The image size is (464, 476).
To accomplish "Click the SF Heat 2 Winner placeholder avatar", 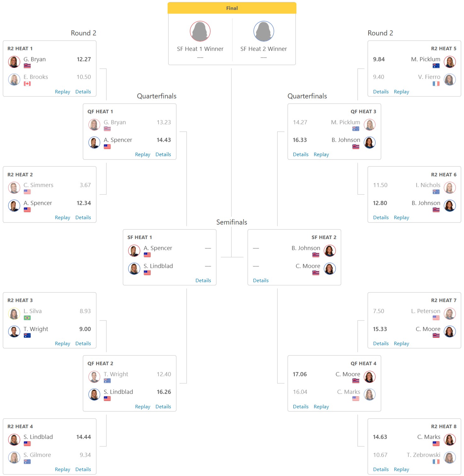I will click(x=264, y=31).
